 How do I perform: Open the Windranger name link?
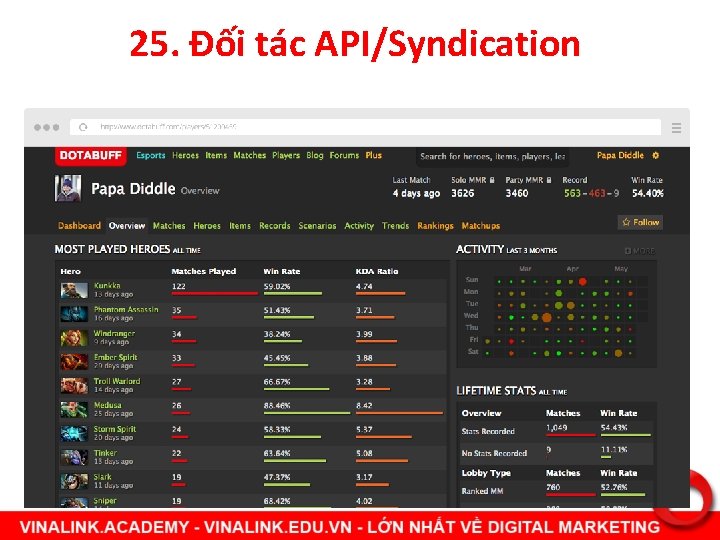pos(114,333)
